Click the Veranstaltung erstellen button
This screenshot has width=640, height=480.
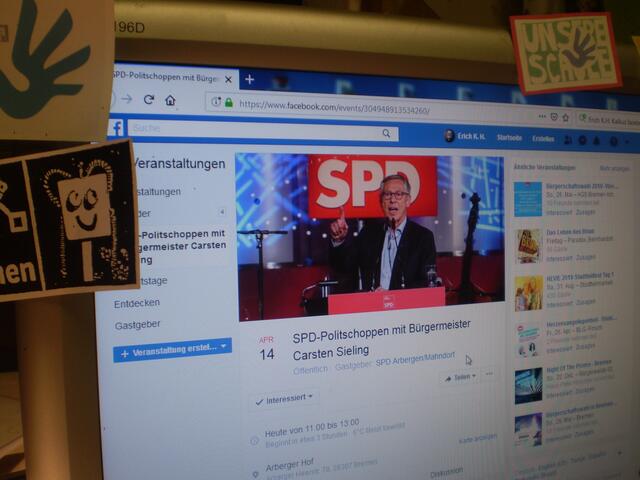coord(172,350)
